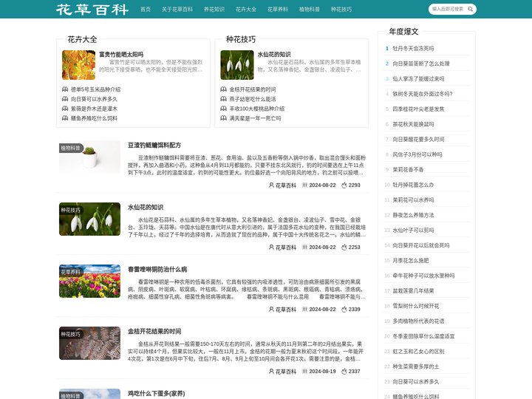Click ranked item 月季花怎么施肥

[411, 261]
